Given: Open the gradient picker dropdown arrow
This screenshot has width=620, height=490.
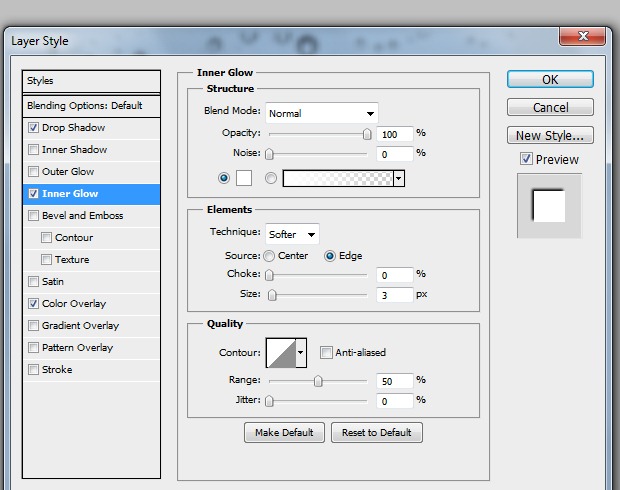Looking at the screenshot, I should point(399,178).
